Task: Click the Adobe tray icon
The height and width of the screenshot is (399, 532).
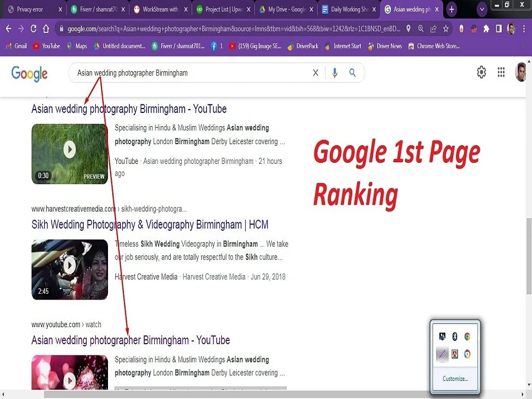Action: (x=455, y=354)
